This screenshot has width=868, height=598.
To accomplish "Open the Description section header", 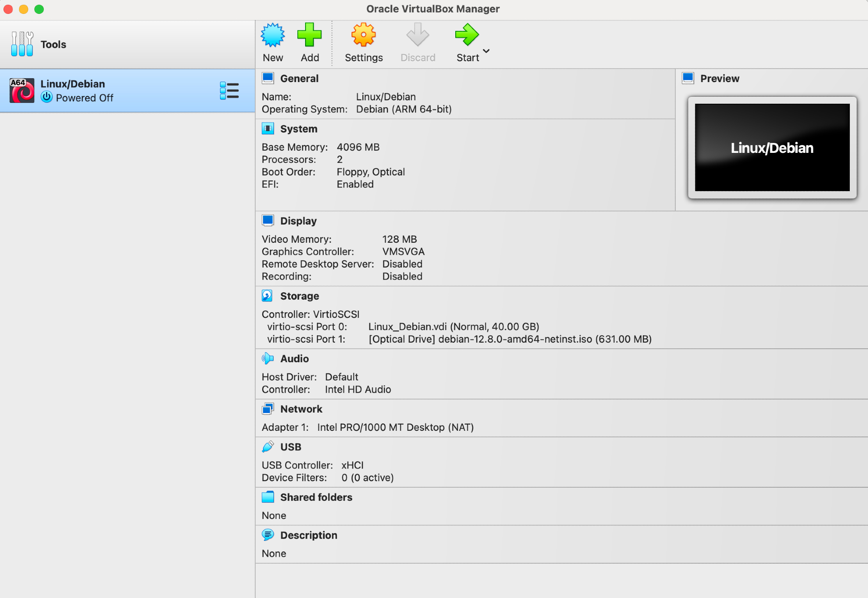I will tap(308, 535).
